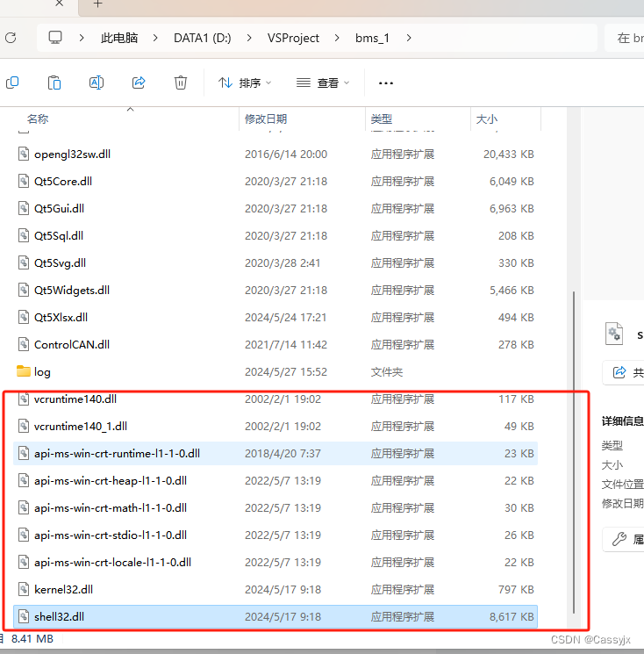644x654 pixels.
Task: Select the file Qt5Widgets.dll
Action: point(275,291)
